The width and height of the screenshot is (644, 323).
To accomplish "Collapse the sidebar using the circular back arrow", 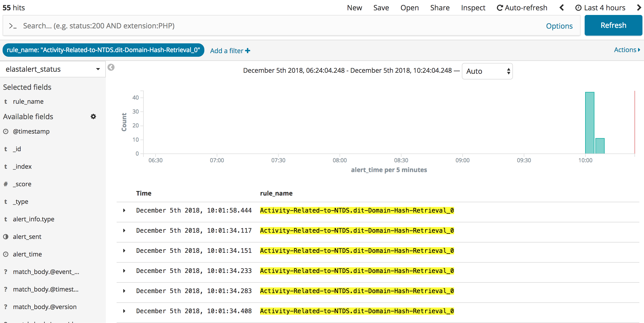I will (x=111, y=67).
